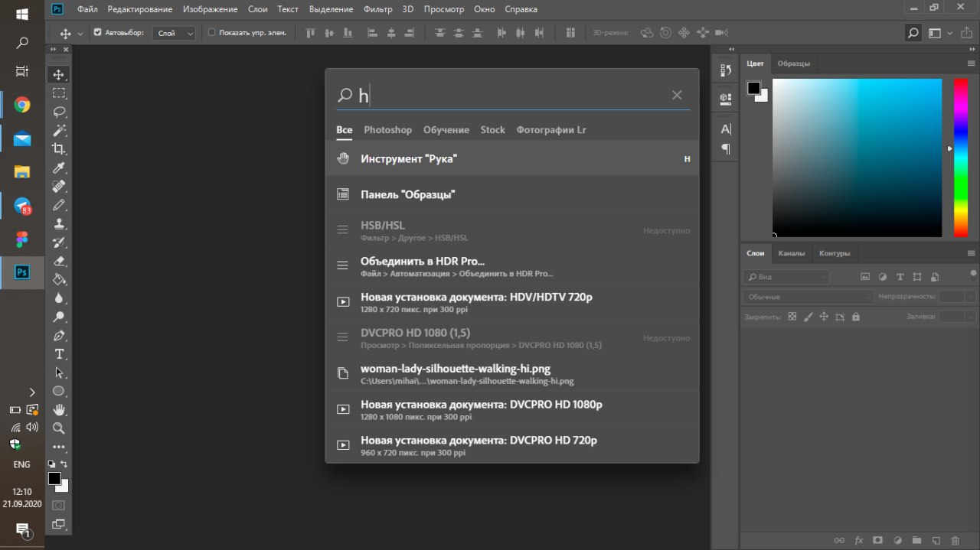The width and height of the screenshot is (980, 550).
Task: Click hue spectrum slider bar
Action: pyautogui.click(x=960, y=158)
